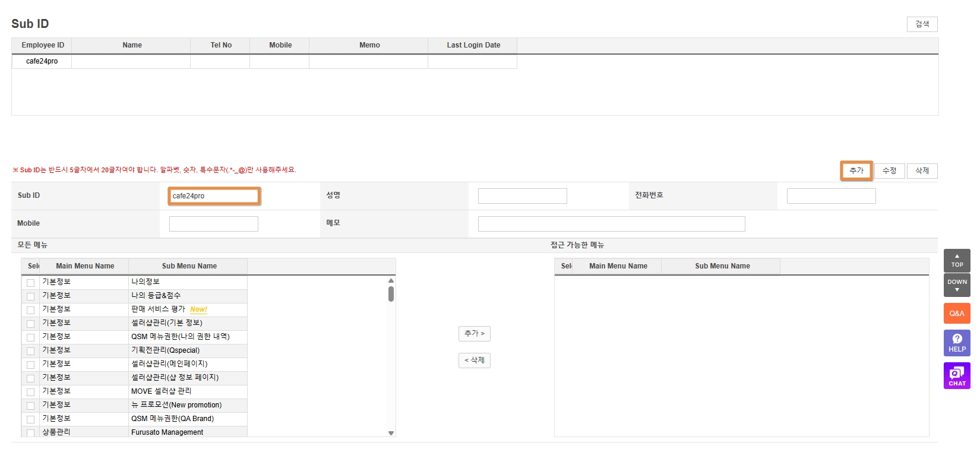
Task: Jump to page TOP arrow button
Action: [x=956, y=260]
